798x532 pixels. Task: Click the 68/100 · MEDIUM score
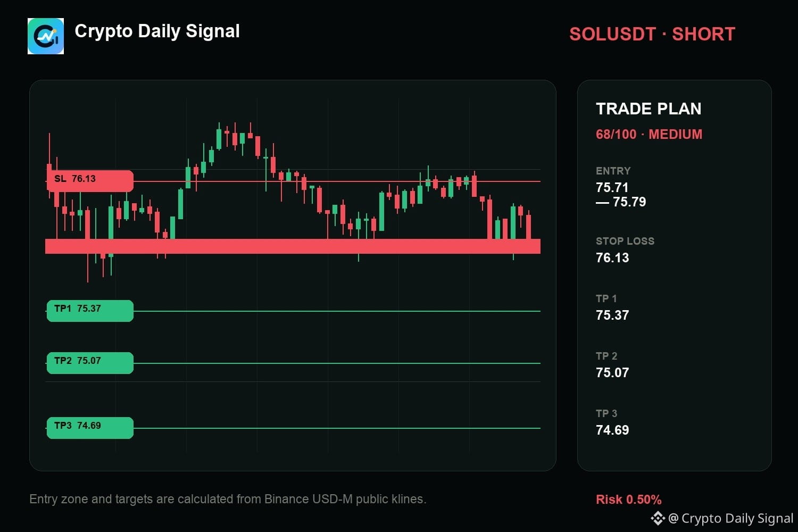pyautogui.click(x=649, y=134)
